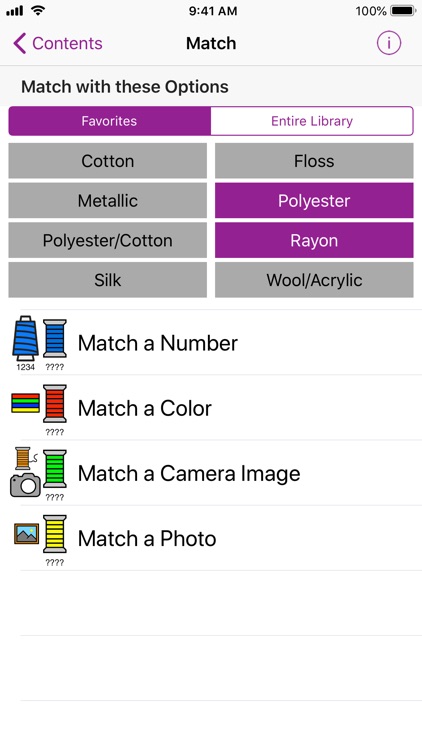Enable the Metallic thread filter
Viewport: 422px width, 750px height.
pyautogui.click(x=108, y=200)
